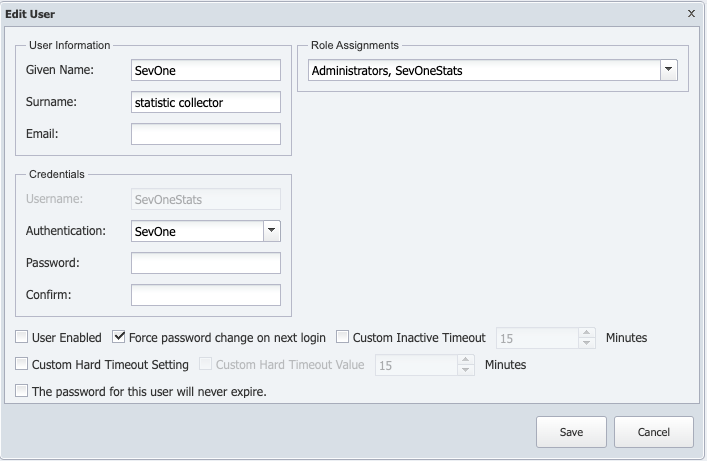Click the Role Assignments group label

[355, 45]
